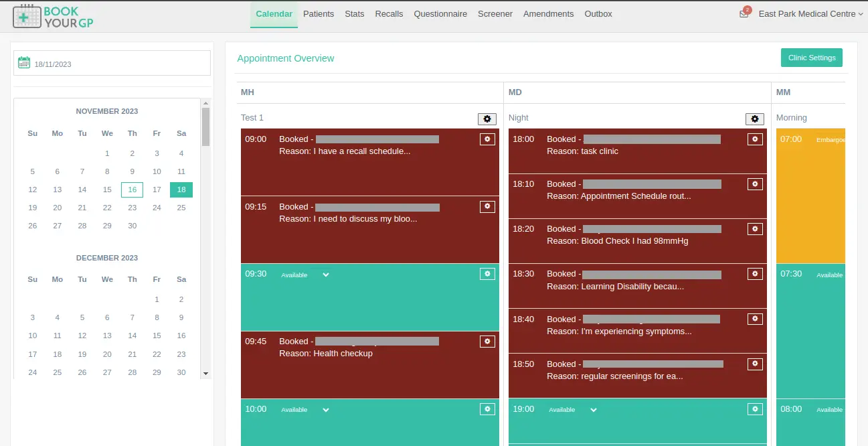Click the 18:10 Appointment Schedule appointment

click(x=638, y=196)
